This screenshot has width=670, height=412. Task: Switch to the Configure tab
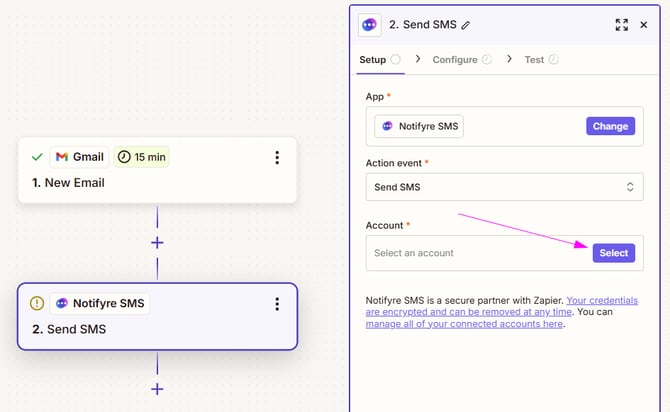coord(455,60)
